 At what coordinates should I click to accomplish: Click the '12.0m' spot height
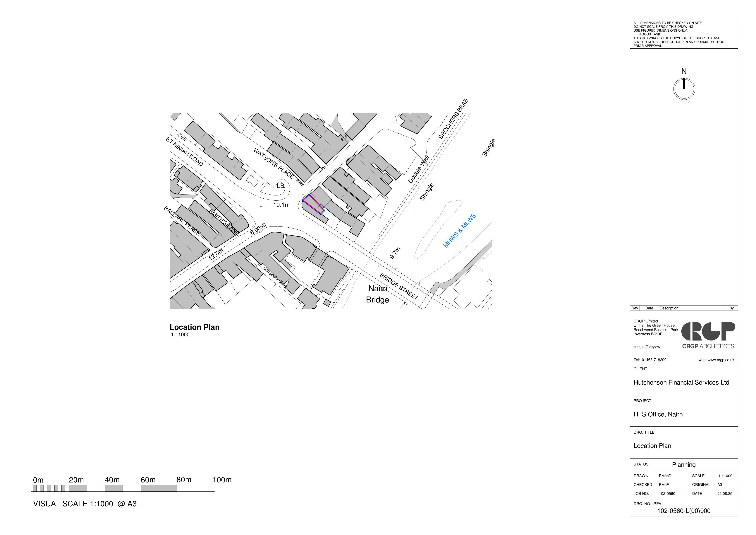[x=216, y=254]
